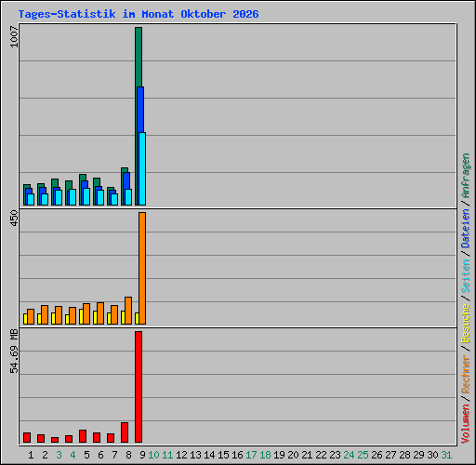Click green day label '10' on x-axis
Screen dimensions: 476x465
(x=153, y=455)
